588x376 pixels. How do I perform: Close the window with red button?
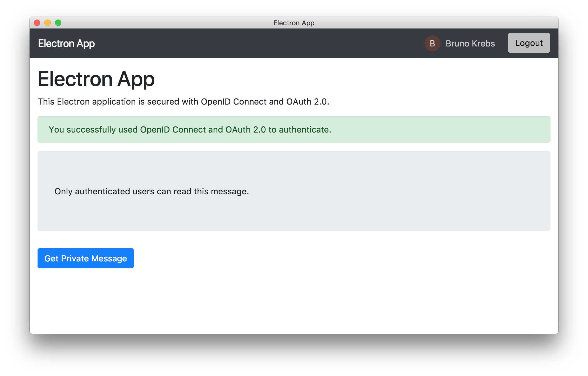pos(37,23)
